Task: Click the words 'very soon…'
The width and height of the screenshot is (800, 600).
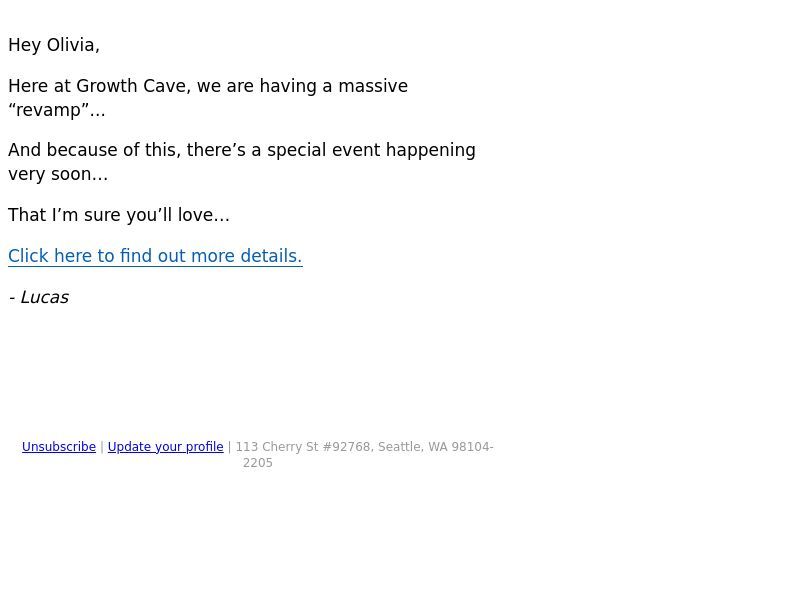Action: click(x=58, y=174)
